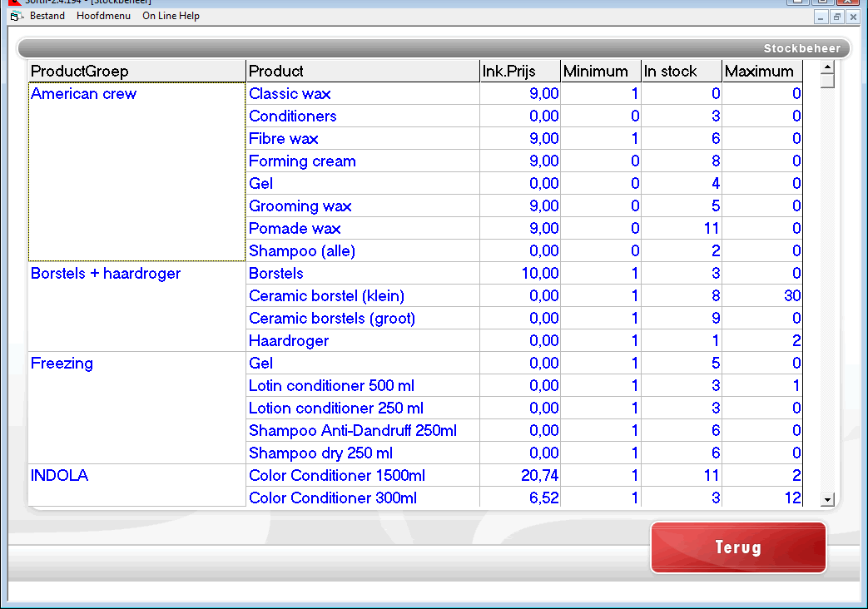The width and height of the screenshot is (868, 609).
Task: Select Color Conditioner 300ml
Action: (x=363, y=498)
